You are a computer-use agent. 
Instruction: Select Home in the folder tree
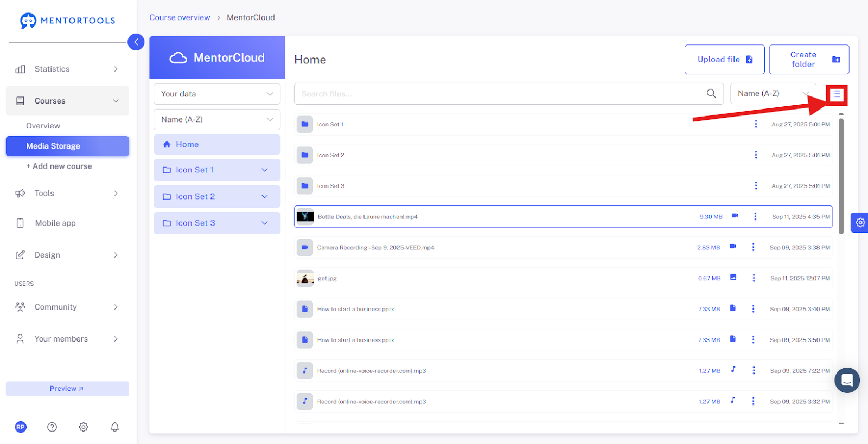(217, 144)
